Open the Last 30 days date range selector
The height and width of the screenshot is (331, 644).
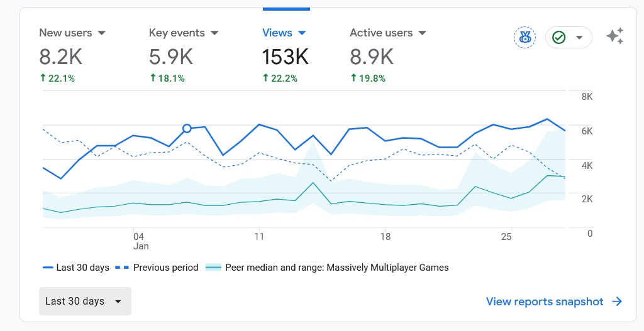85,301
